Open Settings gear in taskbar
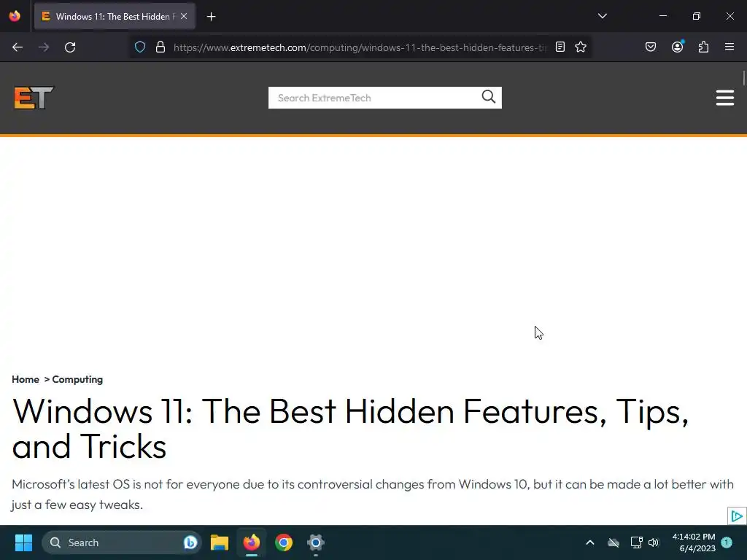The image size is (747, 560). (315, 542)
